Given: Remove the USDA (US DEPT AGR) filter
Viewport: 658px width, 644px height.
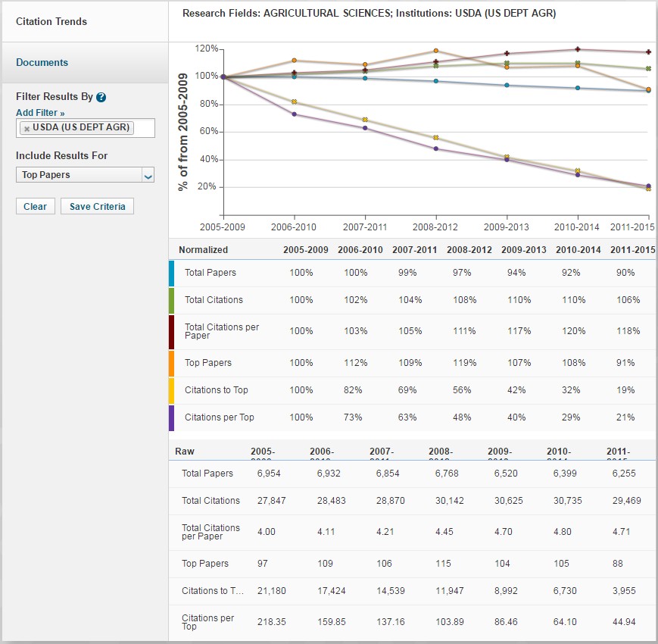Looking at the screenshot, I should 27,129.
